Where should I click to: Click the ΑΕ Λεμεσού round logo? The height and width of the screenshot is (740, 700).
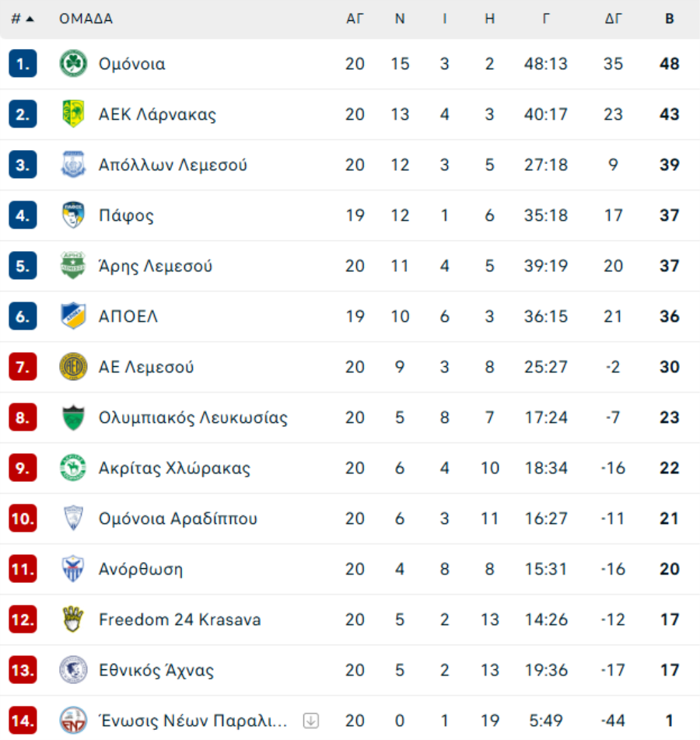(73, 367)
